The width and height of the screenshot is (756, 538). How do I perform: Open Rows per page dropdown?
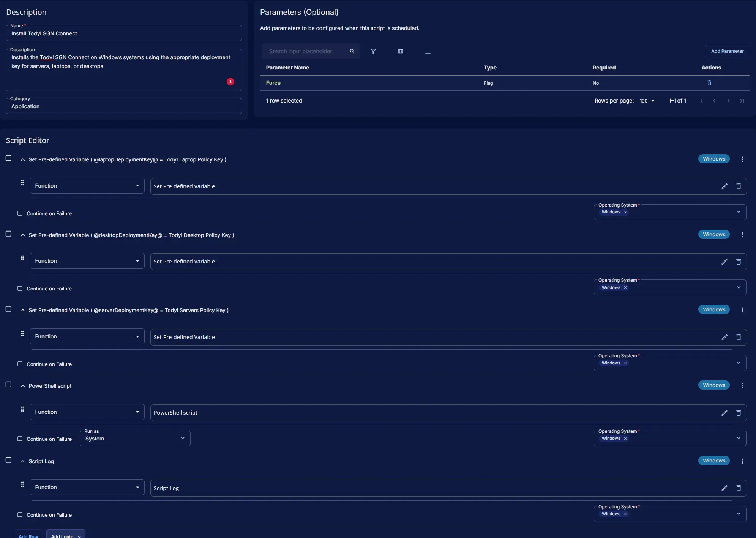[647, 101]
